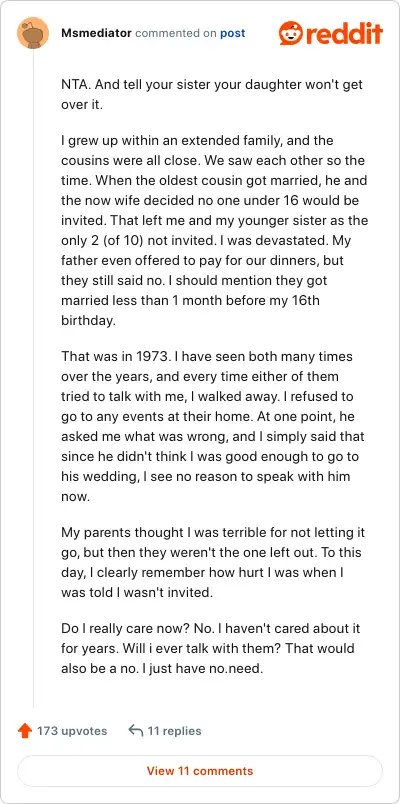
Task: Collapse thread via vertical line under avatar
Action: click(x=33, y=378)
